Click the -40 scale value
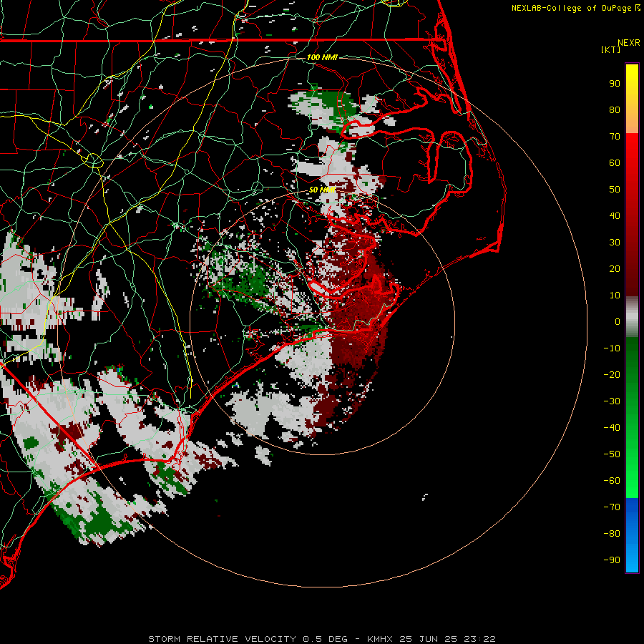The image size is (644, 644). point(612,428)
